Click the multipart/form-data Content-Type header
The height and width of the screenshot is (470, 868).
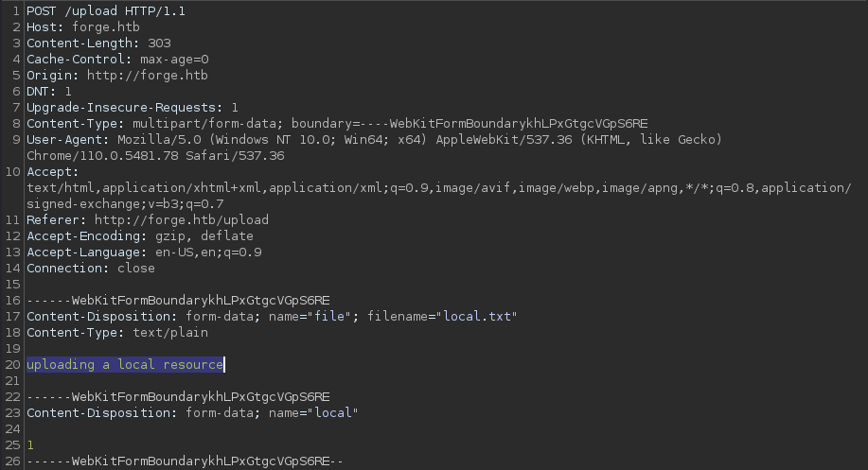pyautogui.click(x=337, y=123)
